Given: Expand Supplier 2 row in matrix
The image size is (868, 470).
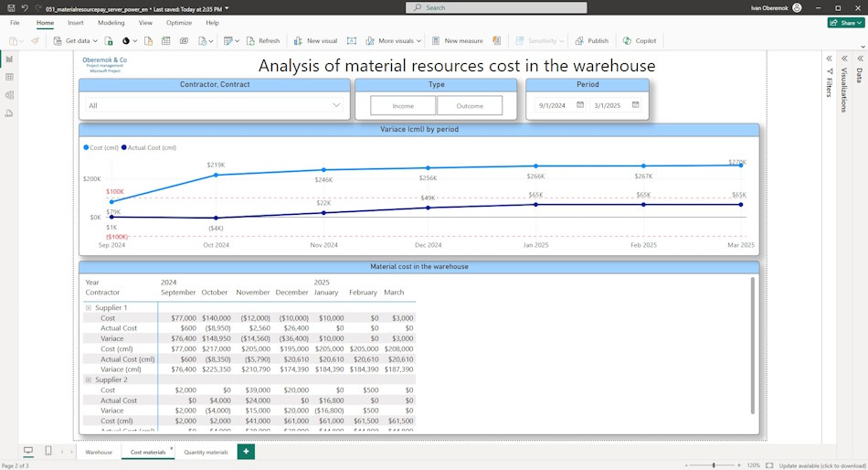Looking at the screenshot, I should click(88, 379).
